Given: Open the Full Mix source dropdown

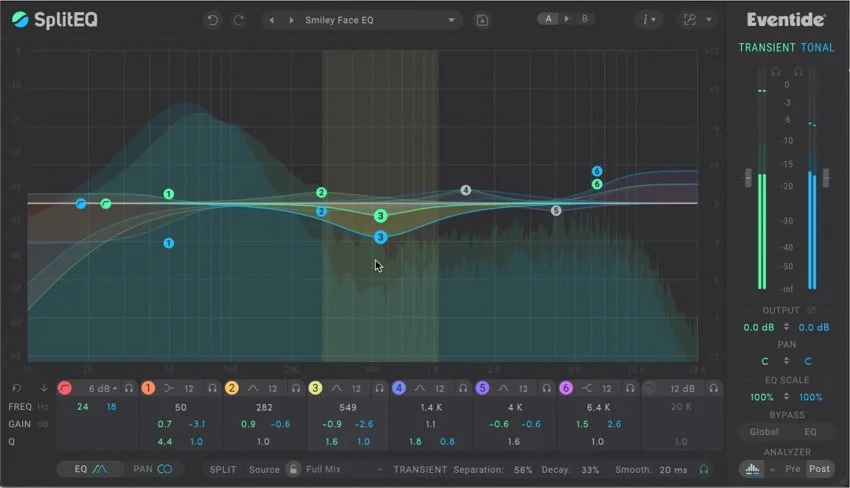Looking at the screenshot, I should (x=343, y=470).
